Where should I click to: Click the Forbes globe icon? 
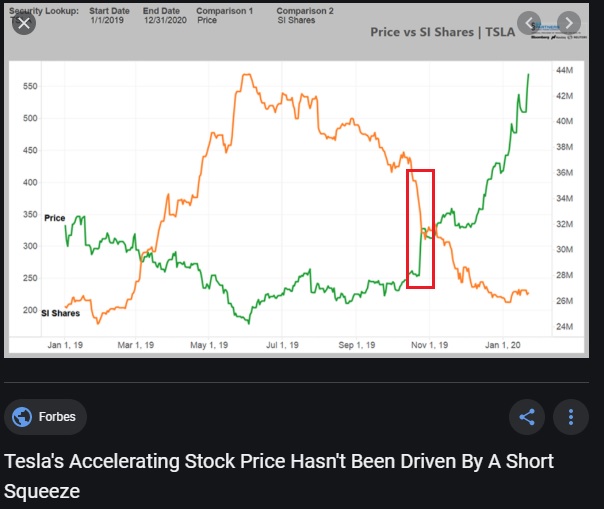(x=22, y=417)
